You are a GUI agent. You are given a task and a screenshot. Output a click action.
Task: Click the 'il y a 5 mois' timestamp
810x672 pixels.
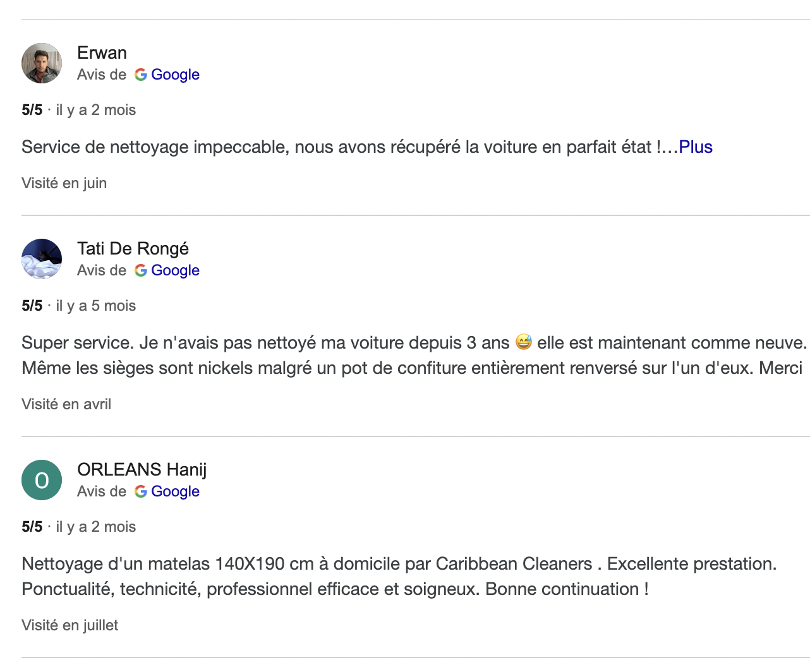[96, 306]
